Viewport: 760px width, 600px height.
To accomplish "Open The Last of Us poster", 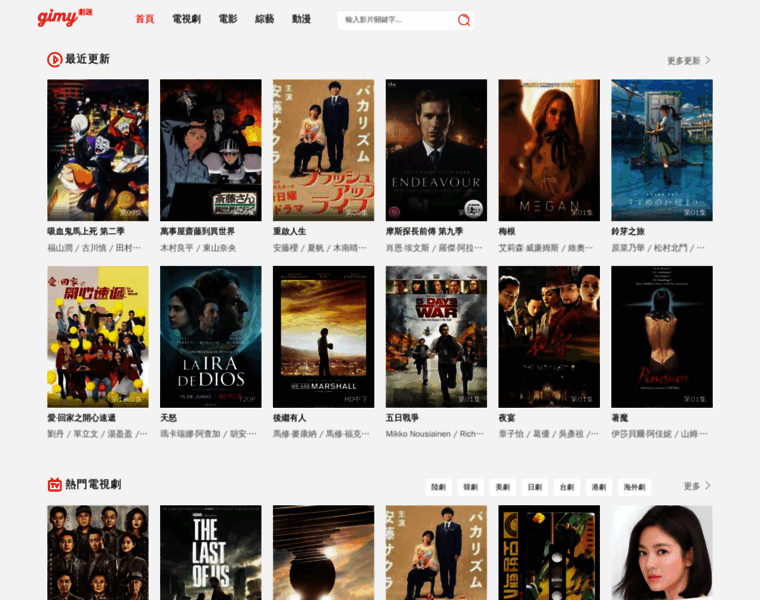I will [x=211, y=553].
